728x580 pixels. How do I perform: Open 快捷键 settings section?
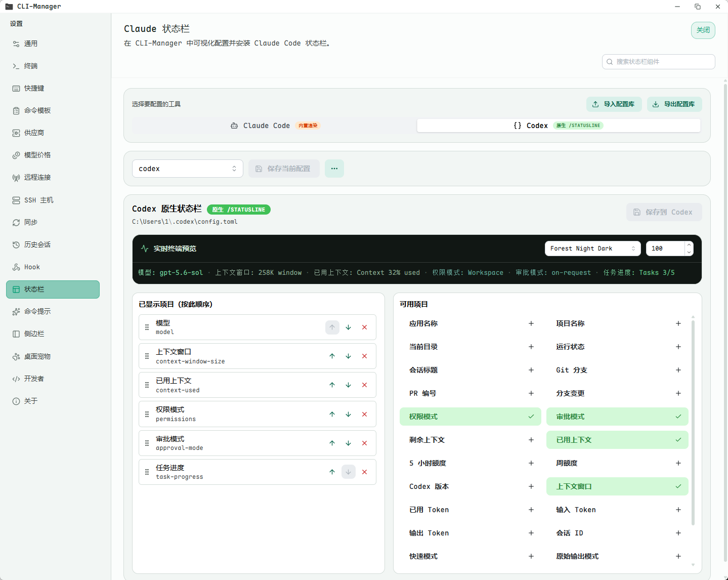click(x=53, y=88)
